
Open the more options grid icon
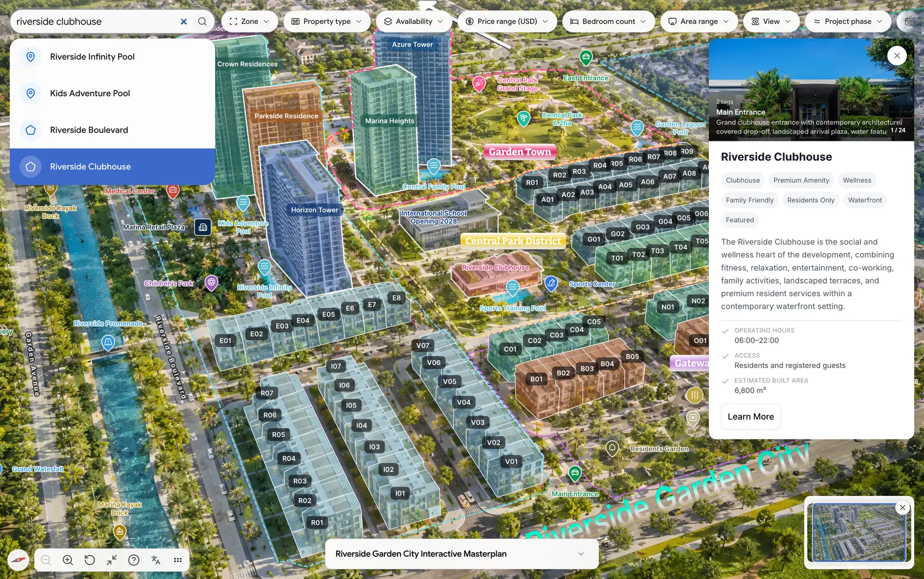click(178, 560)
